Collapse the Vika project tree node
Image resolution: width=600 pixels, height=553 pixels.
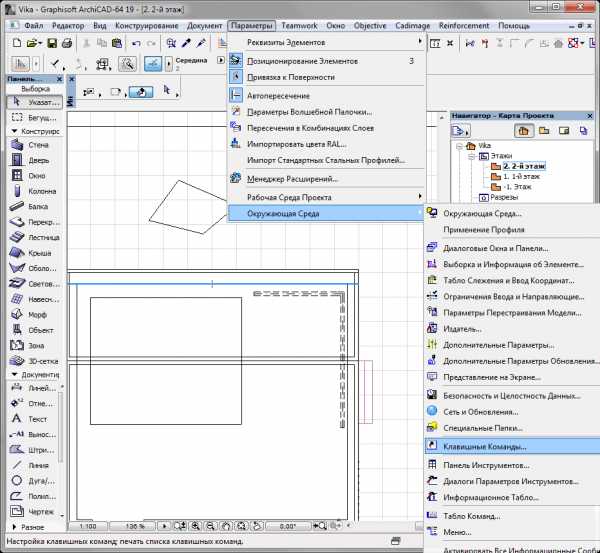click(x=460, y=146)
